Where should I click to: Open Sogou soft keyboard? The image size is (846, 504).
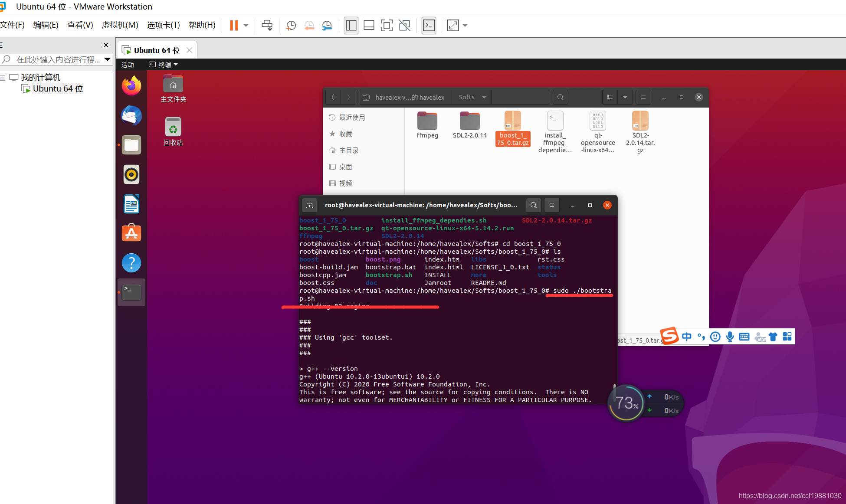point(744,337)
